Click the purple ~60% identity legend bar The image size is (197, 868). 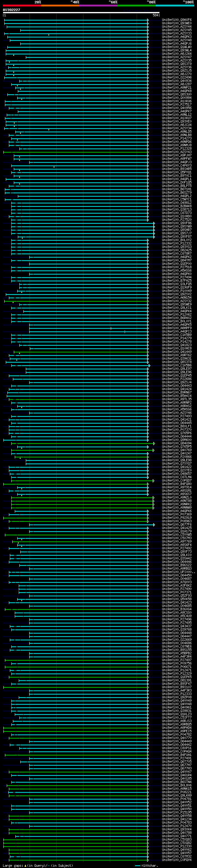pos(98,6)
